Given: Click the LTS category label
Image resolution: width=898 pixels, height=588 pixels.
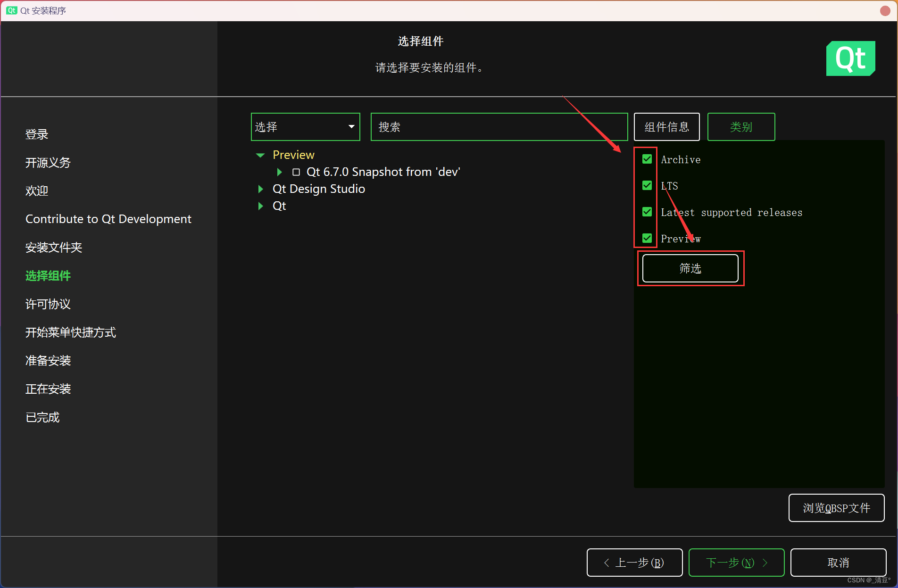Looking at the screenshot, I should [x=669, y=186].
